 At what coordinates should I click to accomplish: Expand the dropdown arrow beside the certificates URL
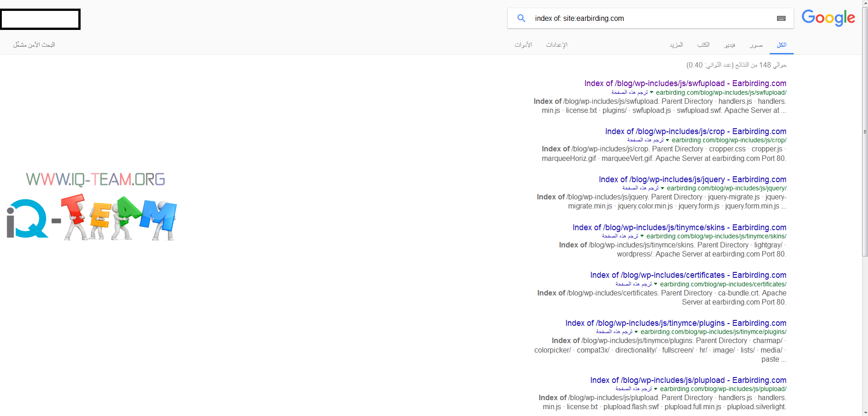[x=656, y=284]
